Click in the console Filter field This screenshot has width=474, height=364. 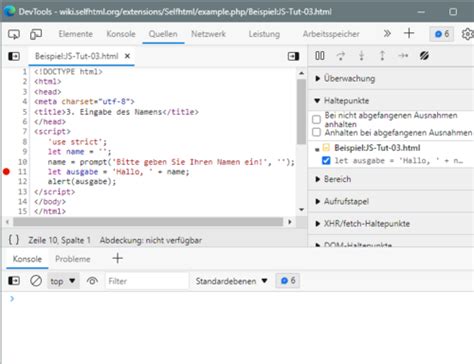pyautogui.click(x=147, y=281)
